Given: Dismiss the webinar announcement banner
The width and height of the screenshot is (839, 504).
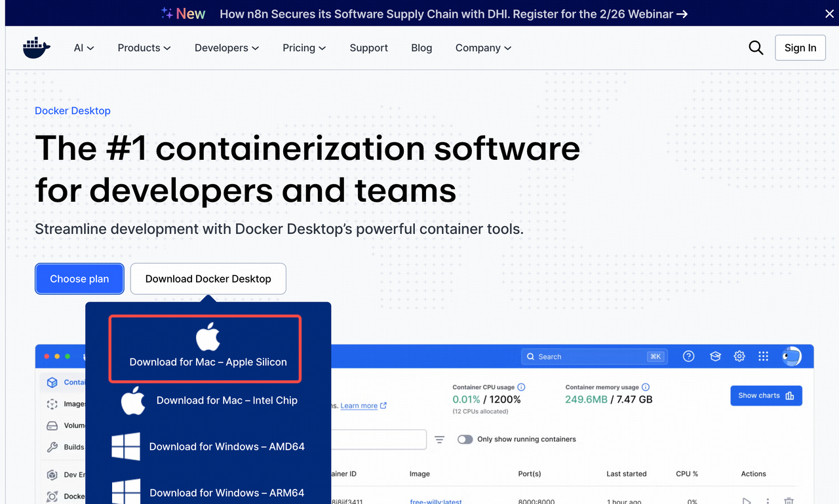Looking at the screenshot, I should tap(829, 13).
